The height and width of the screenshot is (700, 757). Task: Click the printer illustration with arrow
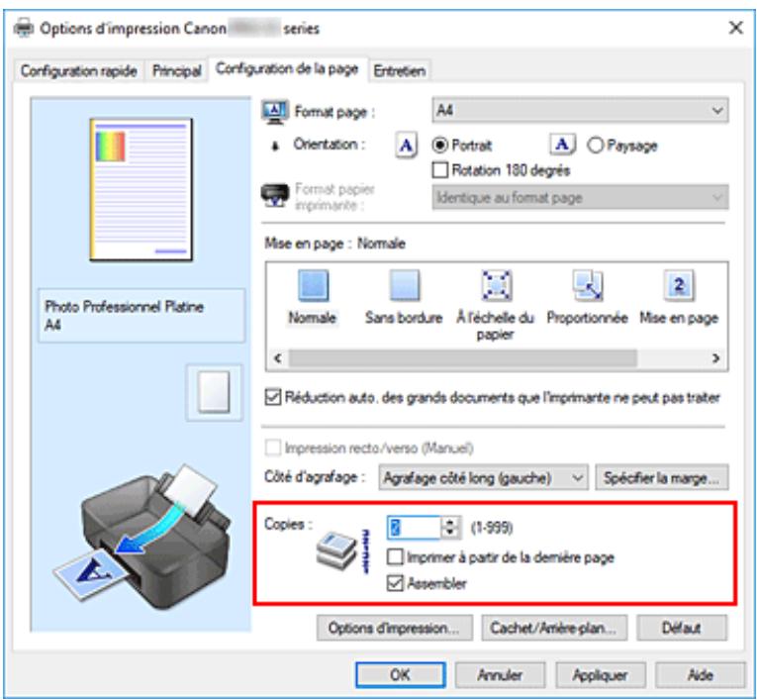tap(143, 536)
